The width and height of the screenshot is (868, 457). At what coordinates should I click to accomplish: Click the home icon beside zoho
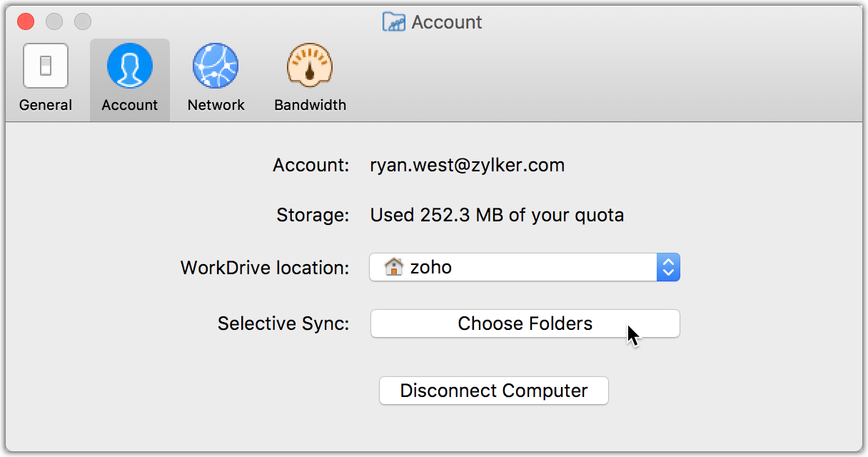coord(393,268)
